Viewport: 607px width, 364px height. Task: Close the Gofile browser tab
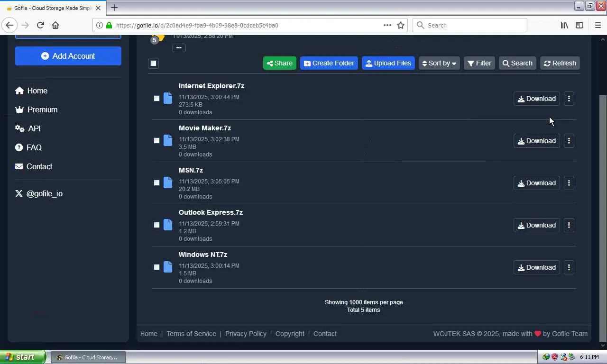coord(98,8)
